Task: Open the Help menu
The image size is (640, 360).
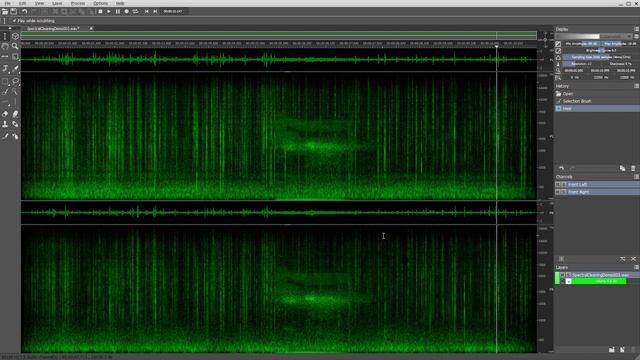Action: click(x=120, y=3)
